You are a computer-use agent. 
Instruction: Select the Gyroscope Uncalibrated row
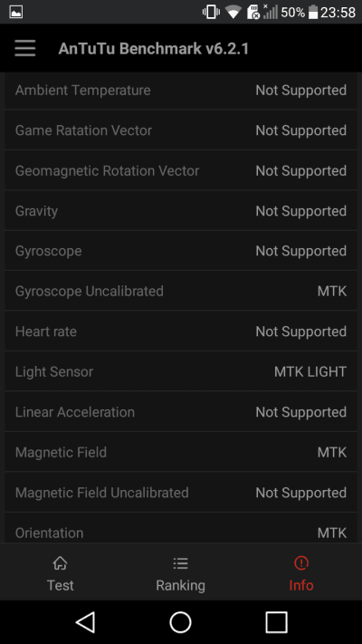181,291
